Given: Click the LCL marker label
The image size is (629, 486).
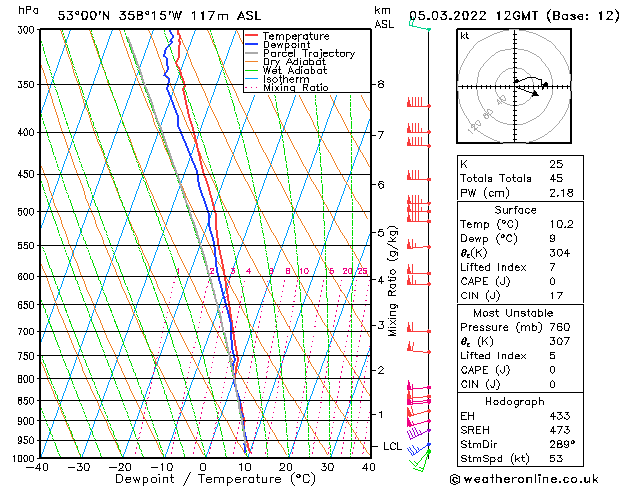Looking at the screenshot, I should coord(392,446).
